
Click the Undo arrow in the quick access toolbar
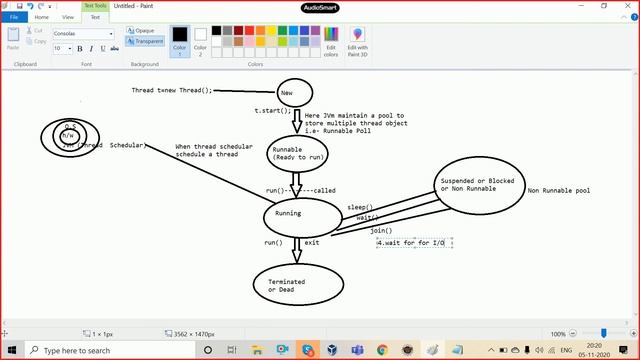tap(30, 6)
